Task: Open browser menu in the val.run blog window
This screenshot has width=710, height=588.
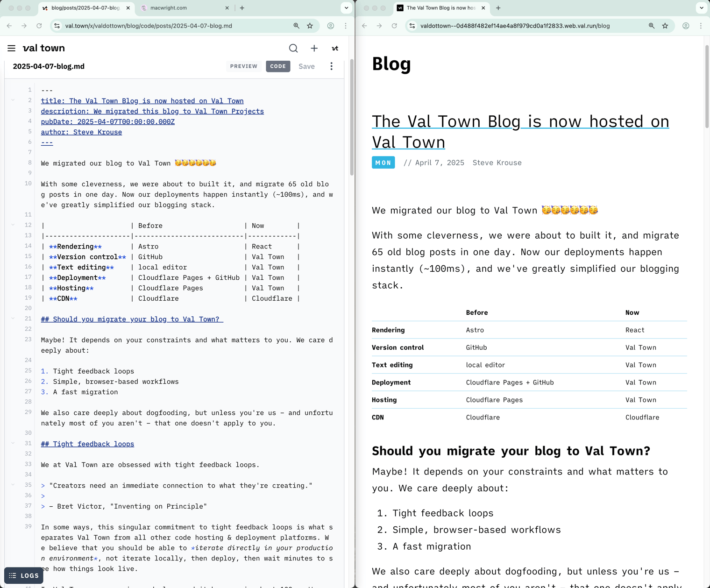Action: [x=701, y=26]
